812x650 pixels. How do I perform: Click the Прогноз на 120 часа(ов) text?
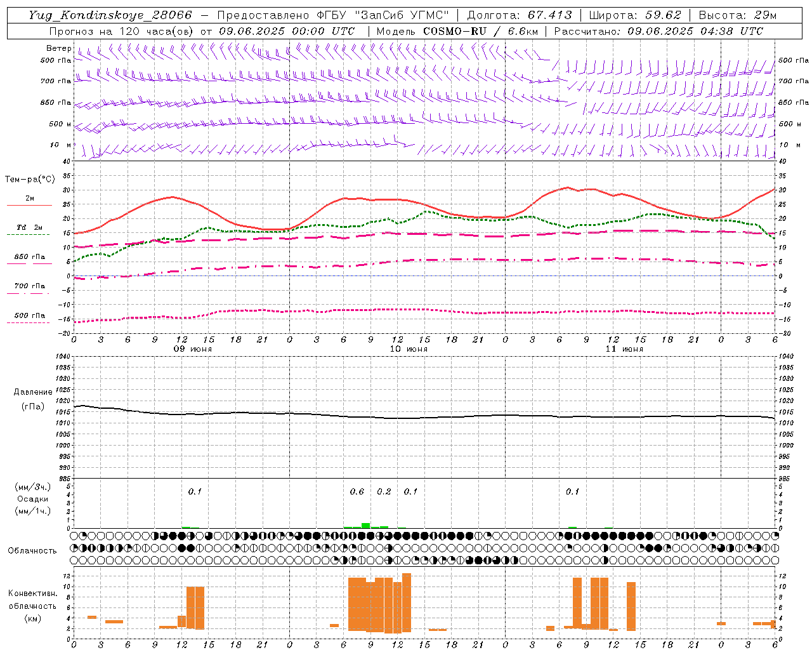(122, 31)
